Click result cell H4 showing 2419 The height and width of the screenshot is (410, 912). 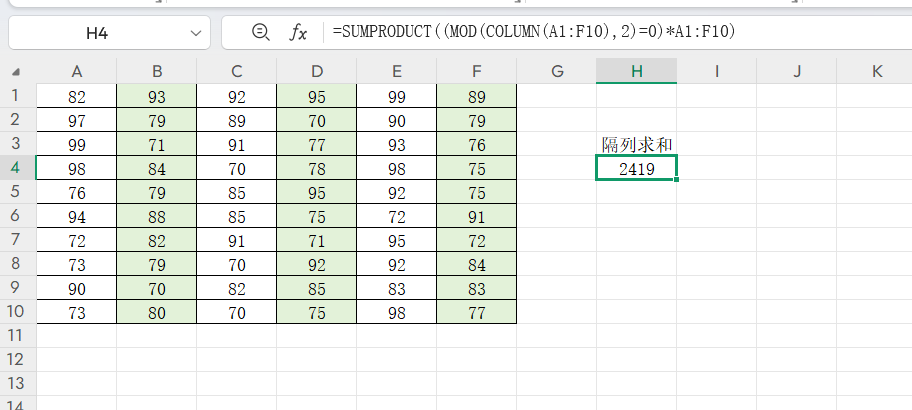tap(636, 168)
